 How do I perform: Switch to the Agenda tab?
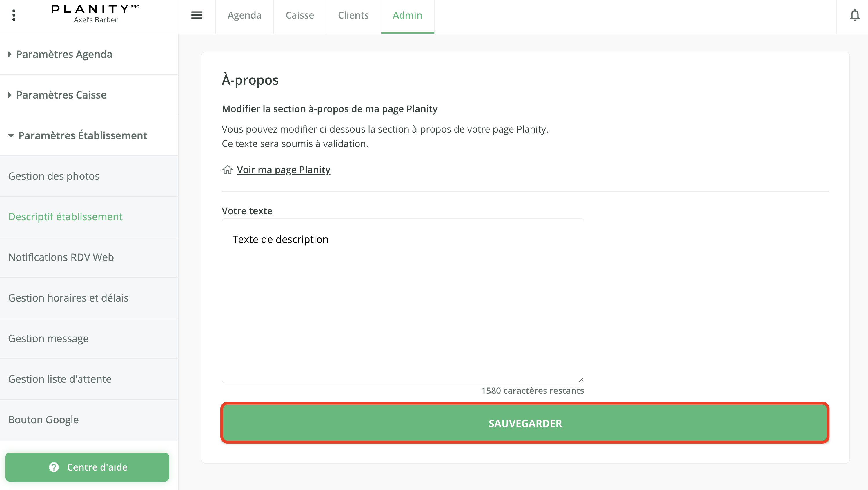click(x=244, y=15)
